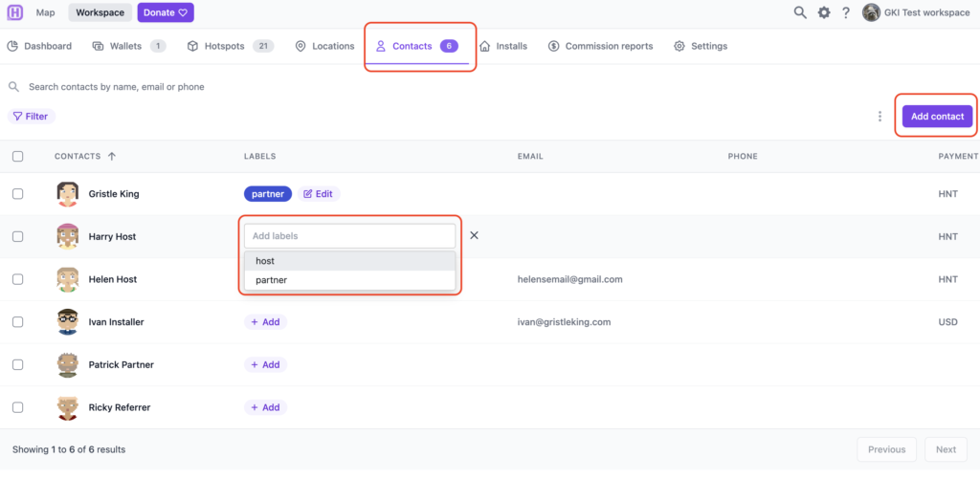980x479 pixels.
Task: Close the label editor with X icon
Action: click(x=474, y=235)
